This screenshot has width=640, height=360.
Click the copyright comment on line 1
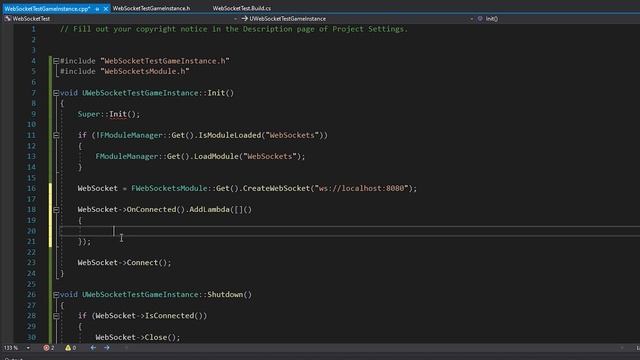click(234, 29)
